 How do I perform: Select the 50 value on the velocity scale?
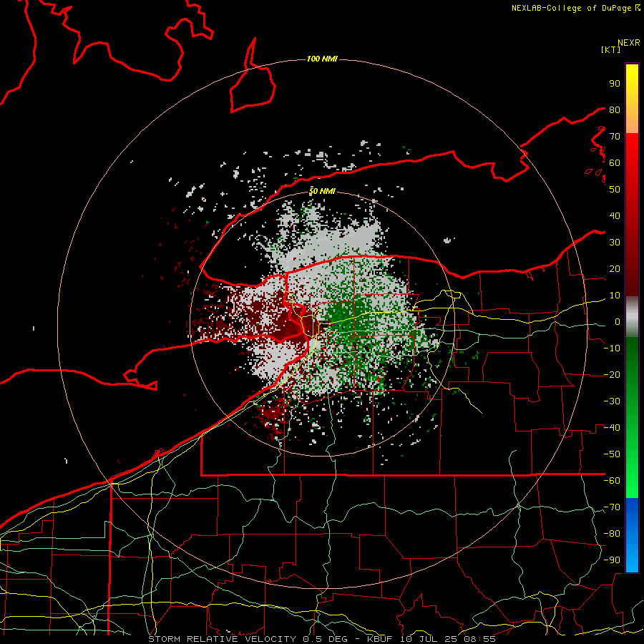pyautogui.click(x=615, y=190)
